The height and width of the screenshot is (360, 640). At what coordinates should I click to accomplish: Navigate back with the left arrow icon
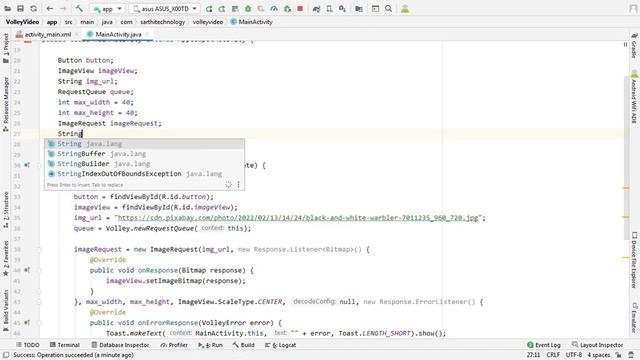[x=50, y=9]
